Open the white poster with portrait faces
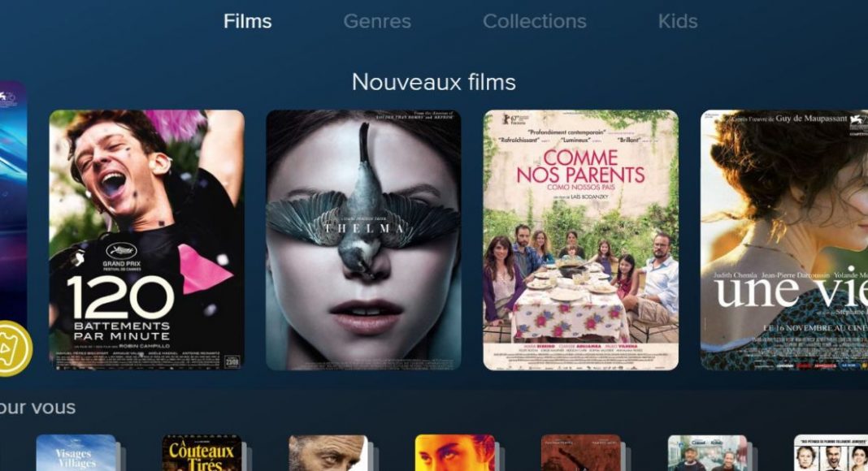The width and height of the screenshot is (868, 471). (x=831, y=453)
